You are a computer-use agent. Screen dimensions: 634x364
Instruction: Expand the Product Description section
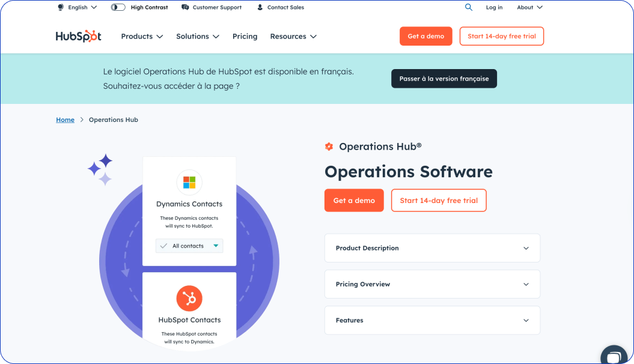pyautogui.click(x=432, y=248)
